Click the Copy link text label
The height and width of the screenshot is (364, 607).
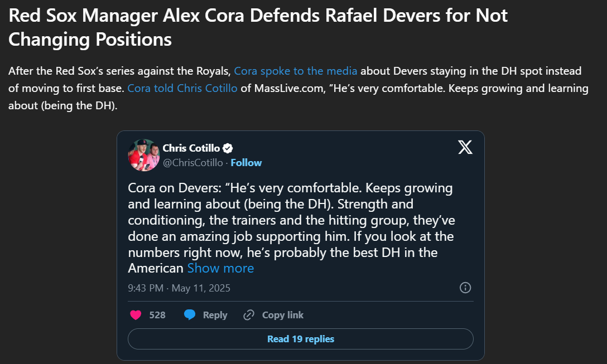(283, 315)
